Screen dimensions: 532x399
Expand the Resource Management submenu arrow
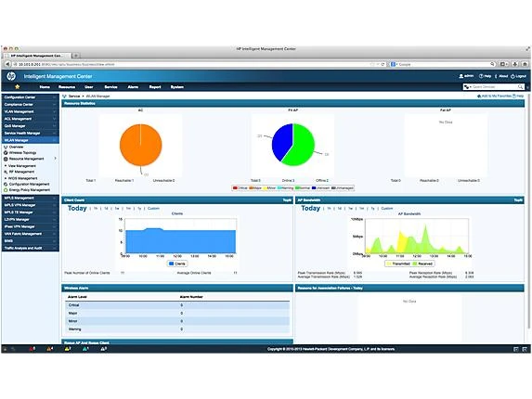click(x=55, y=159)
